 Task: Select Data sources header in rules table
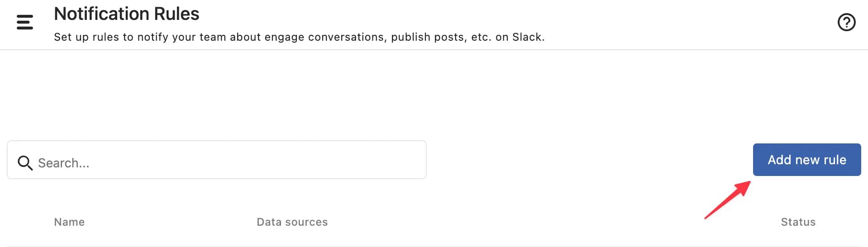(x=292, y=222)
